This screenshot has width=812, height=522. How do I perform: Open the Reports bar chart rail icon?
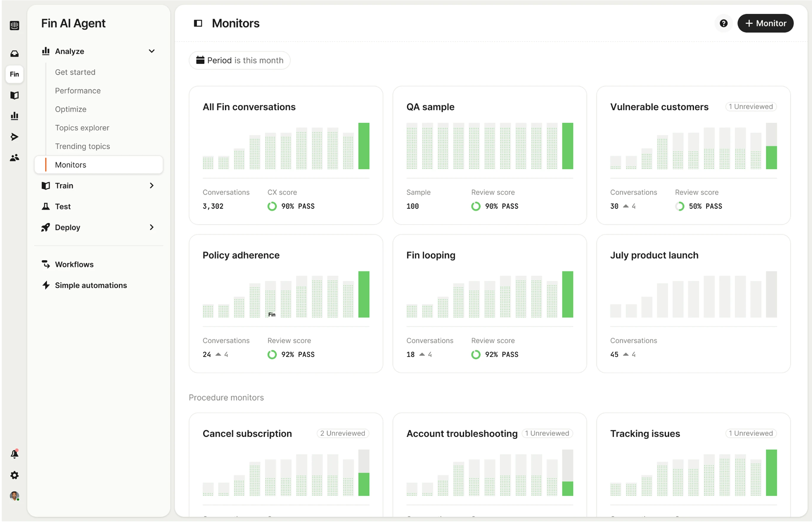point(14,116)
